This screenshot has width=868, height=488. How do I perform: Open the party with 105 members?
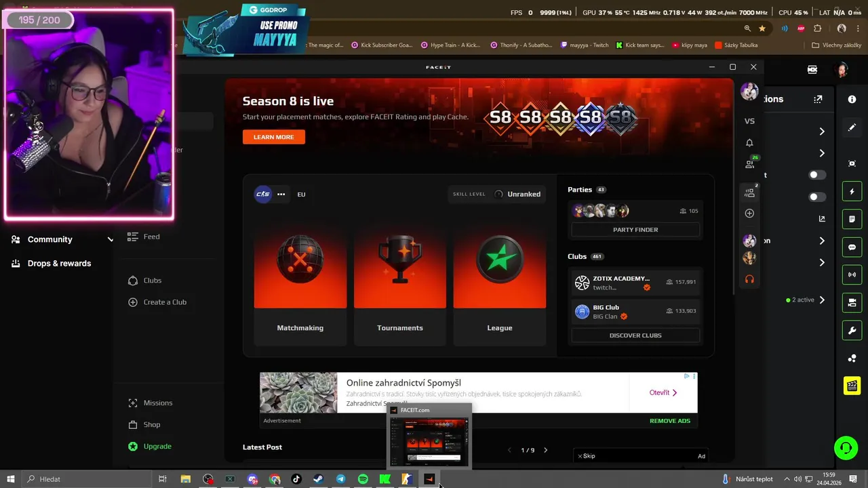(635, 211)
